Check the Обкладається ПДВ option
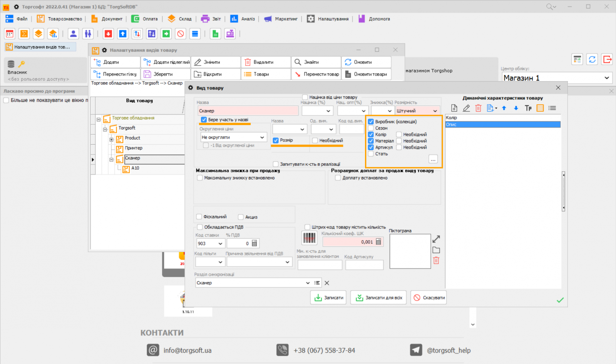This screenshot has height=364, width=616. tap(200, 227)
